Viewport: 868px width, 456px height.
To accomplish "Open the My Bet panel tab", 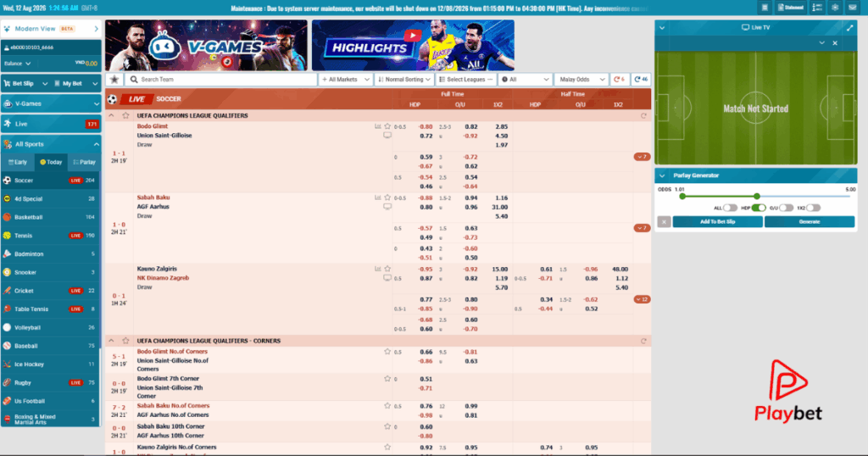I will click(76, 84).
